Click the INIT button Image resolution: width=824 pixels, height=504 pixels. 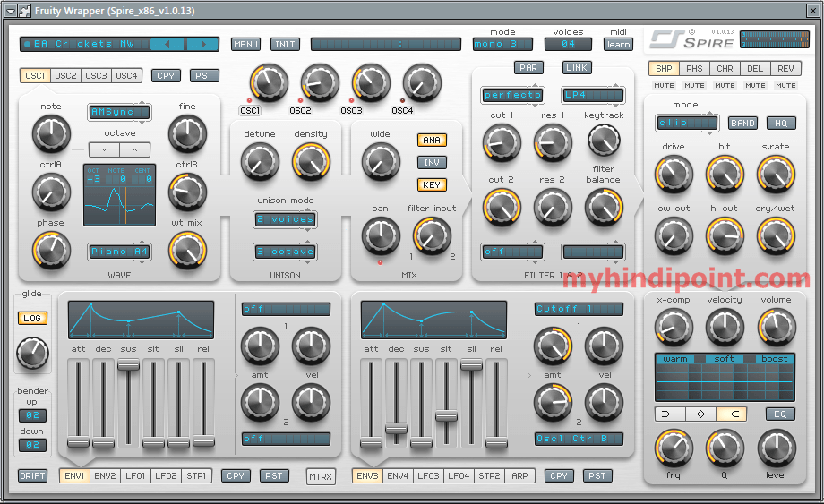285,44
